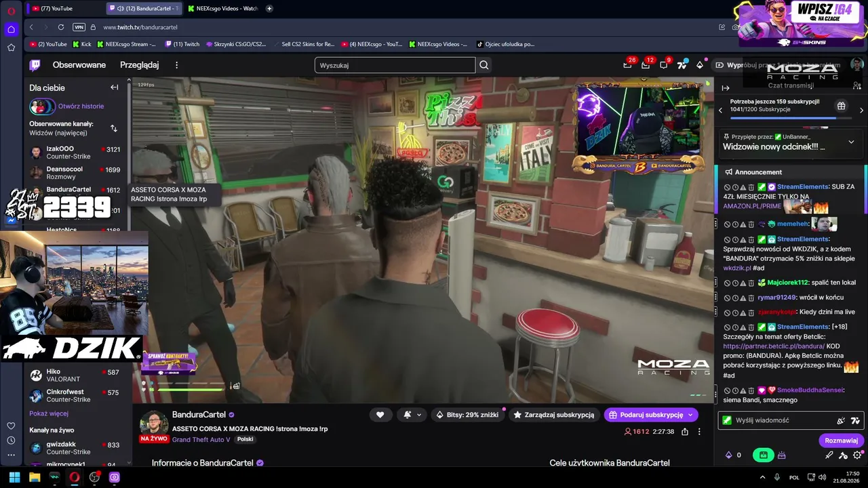This screenshot has height=488, width=868.
Task: Open the Twitch home logo
Action: click(x=35, y=65)
